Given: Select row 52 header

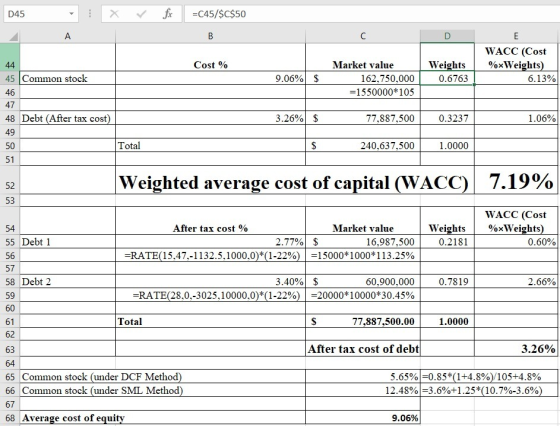Looking at the screenshot, I should pyautogui.click(x=10, y=180).
